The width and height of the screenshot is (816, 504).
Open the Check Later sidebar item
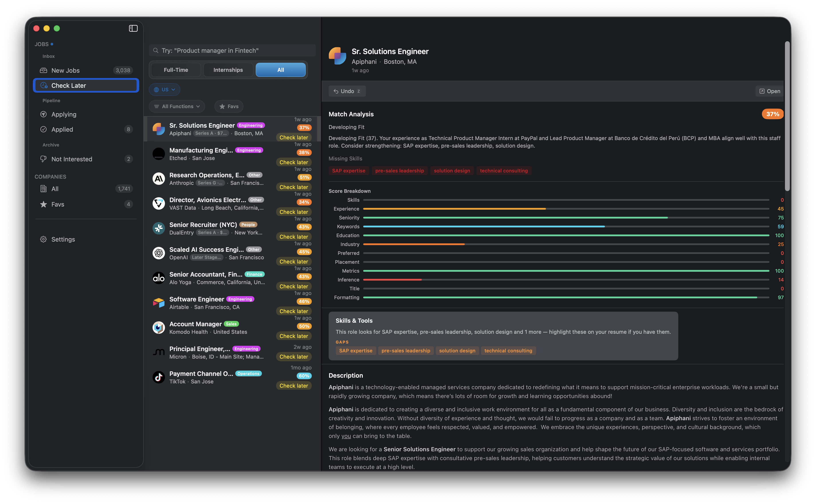(x=86, y=85)
